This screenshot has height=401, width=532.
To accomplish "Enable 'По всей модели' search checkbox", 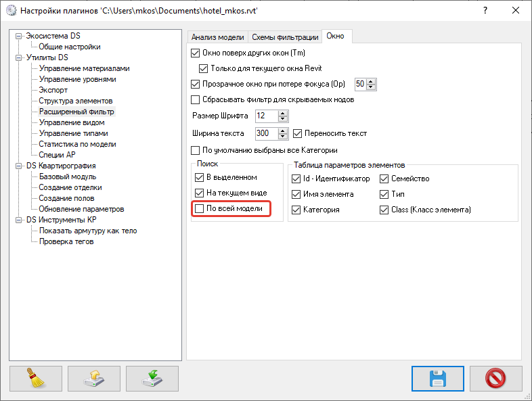I will (199, 208).
